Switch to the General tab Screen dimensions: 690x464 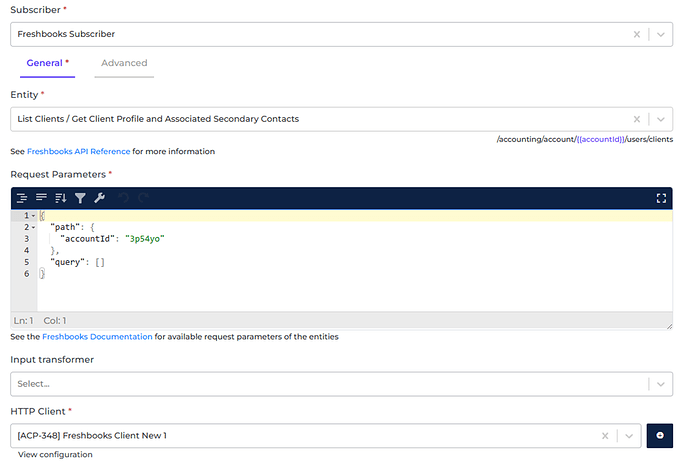[48, 63]
